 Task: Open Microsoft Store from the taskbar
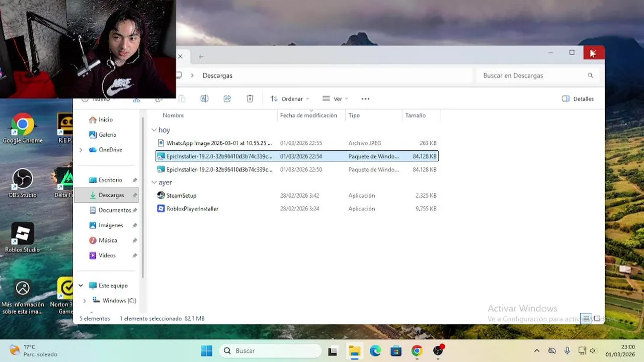(396, 351)
